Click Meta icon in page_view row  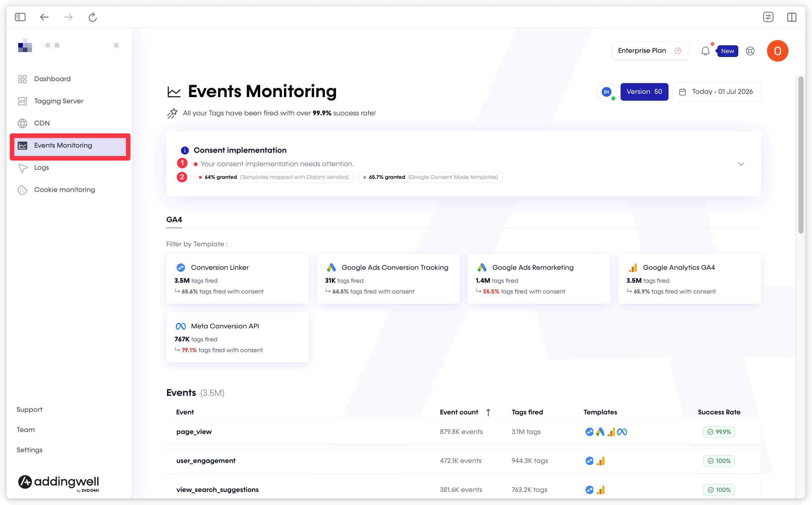pos(622,432)
